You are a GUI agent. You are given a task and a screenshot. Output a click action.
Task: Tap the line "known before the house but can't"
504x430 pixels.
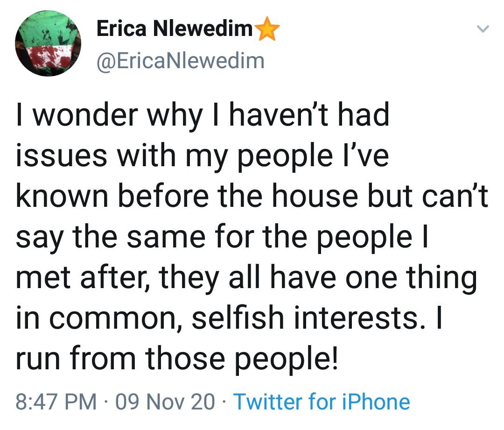[x=252, y=196]
